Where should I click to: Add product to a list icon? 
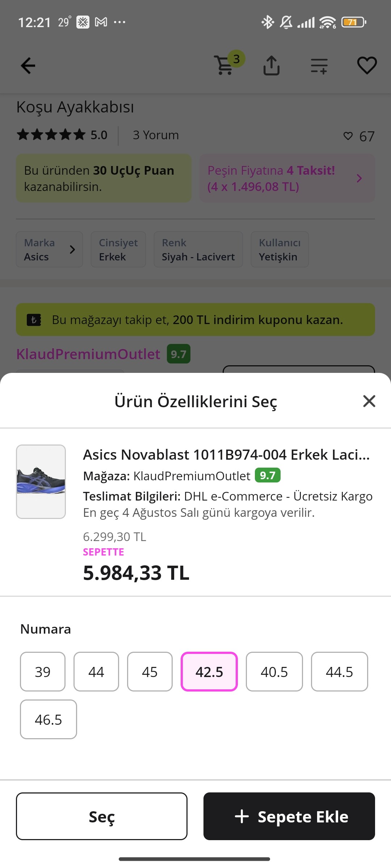[319, 66]
